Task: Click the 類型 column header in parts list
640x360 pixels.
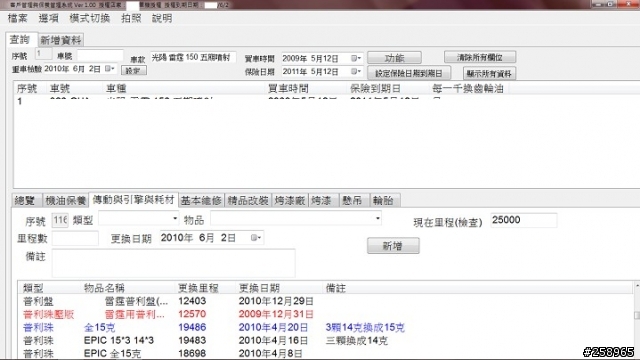Action: [x=50, y=288]
